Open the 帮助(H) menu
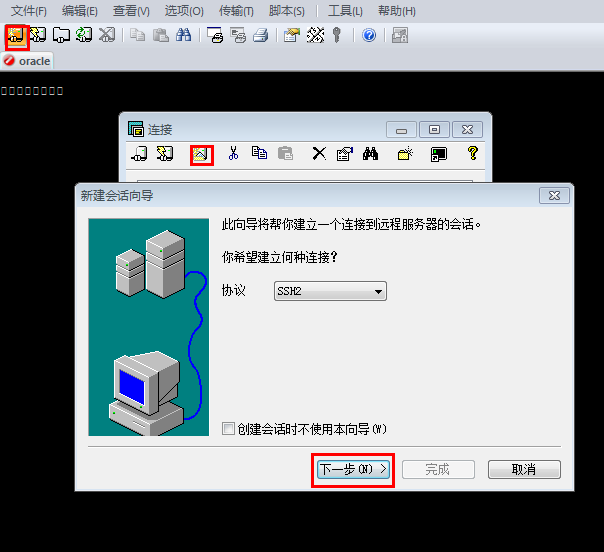This screenshot has width=604, height=552. pyautogui.click(x=397, y=11)
